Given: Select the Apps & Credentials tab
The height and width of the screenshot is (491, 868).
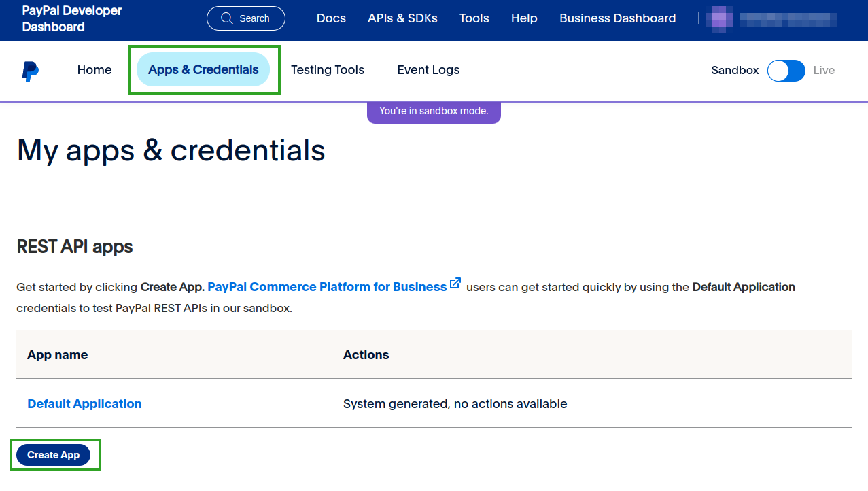Looking at the screenshot, I should (203, 69).
